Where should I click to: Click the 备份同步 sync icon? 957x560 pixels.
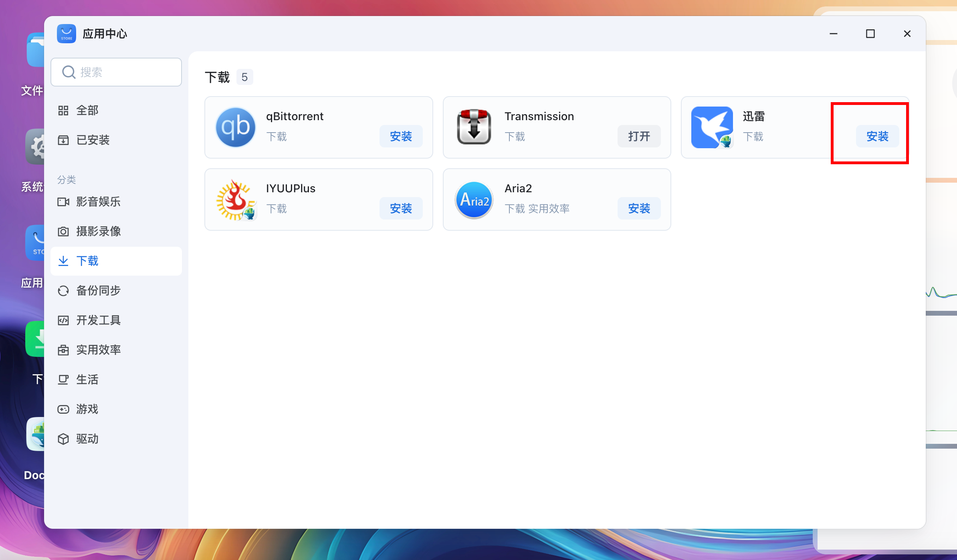coord(63,291)
